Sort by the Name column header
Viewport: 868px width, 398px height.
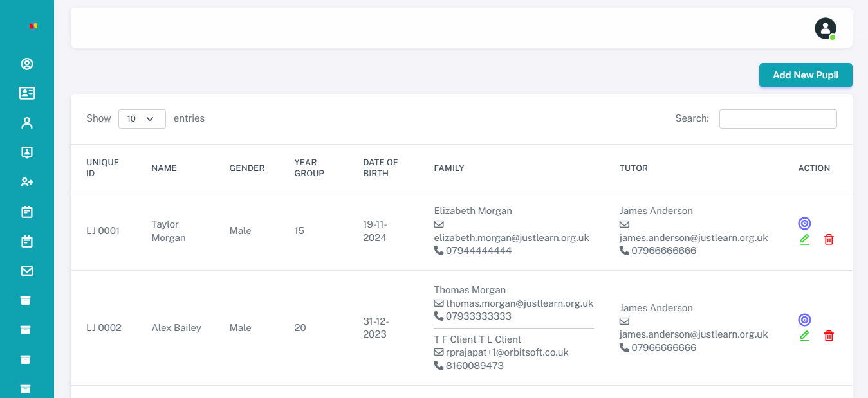pos(164,168)
